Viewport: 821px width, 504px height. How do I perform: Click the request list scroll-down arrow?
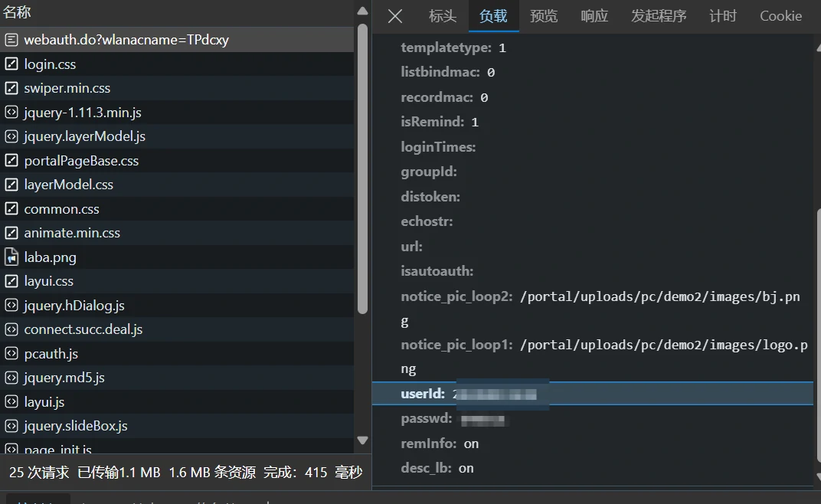point(363,440)
